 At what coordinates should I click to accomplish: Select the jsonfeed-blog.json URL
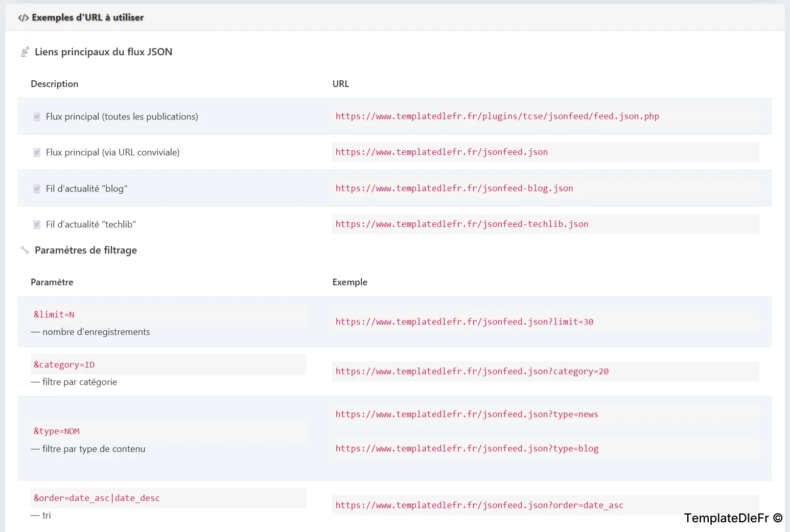click(454, 188)
